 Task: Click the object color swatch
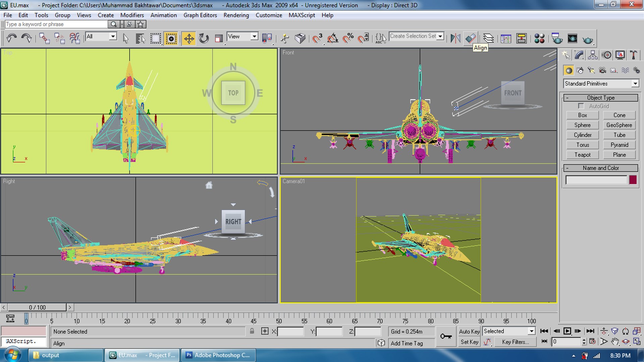(x=633, y=180)
